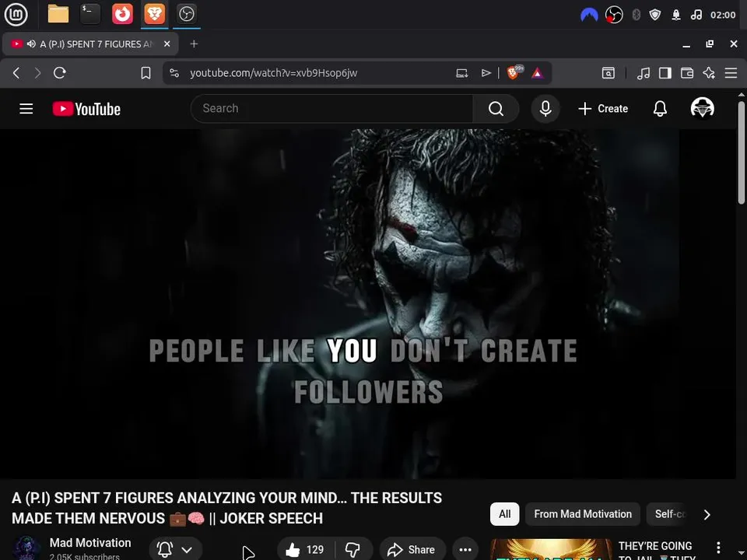Open the YouTube guide hamburger menu
The image size is (747, 560).
[26, 109]
